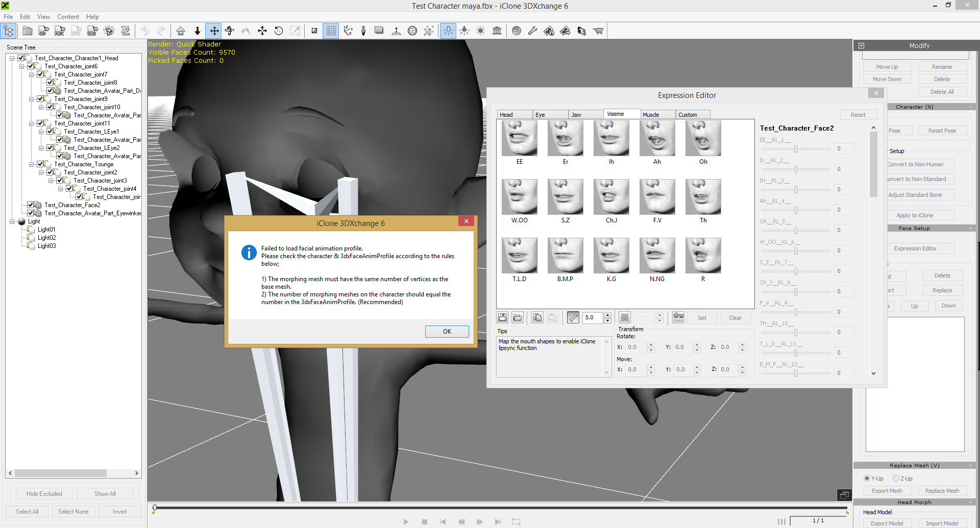Toggle the bone icon in Expression Editor
This screenshot has width=980, height=528.
pyautogui.click(x=573, y=318)
